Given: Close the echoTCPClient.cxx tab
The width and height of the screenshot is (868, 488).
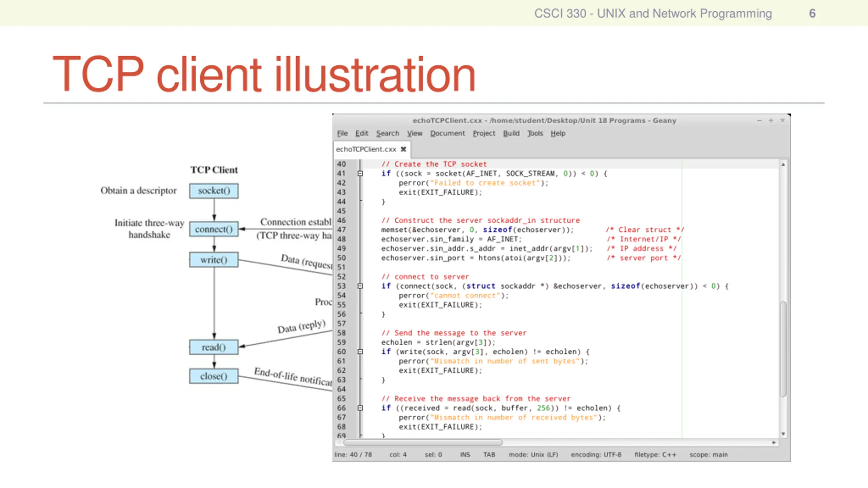Looking at the screenshot, I should tap(403, 149).
